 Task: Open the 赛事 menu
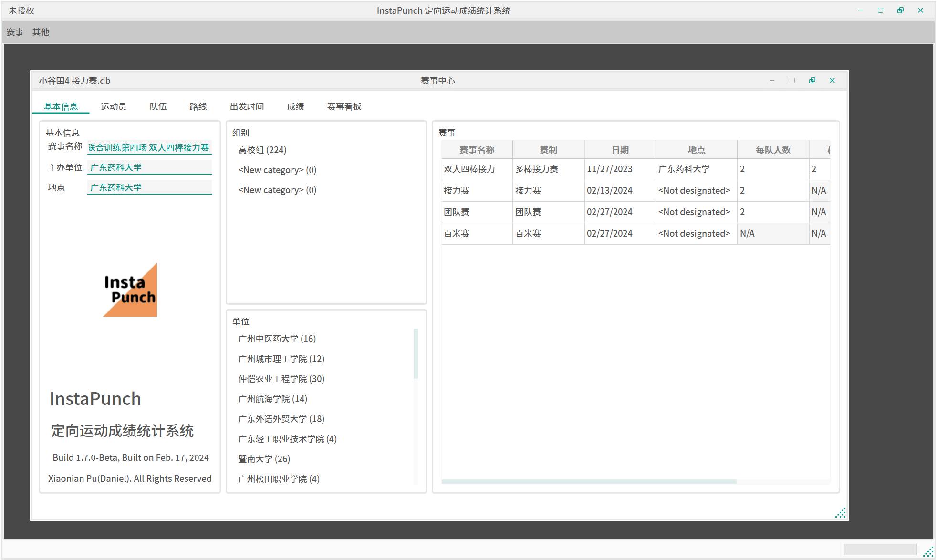tap(15, 32)
